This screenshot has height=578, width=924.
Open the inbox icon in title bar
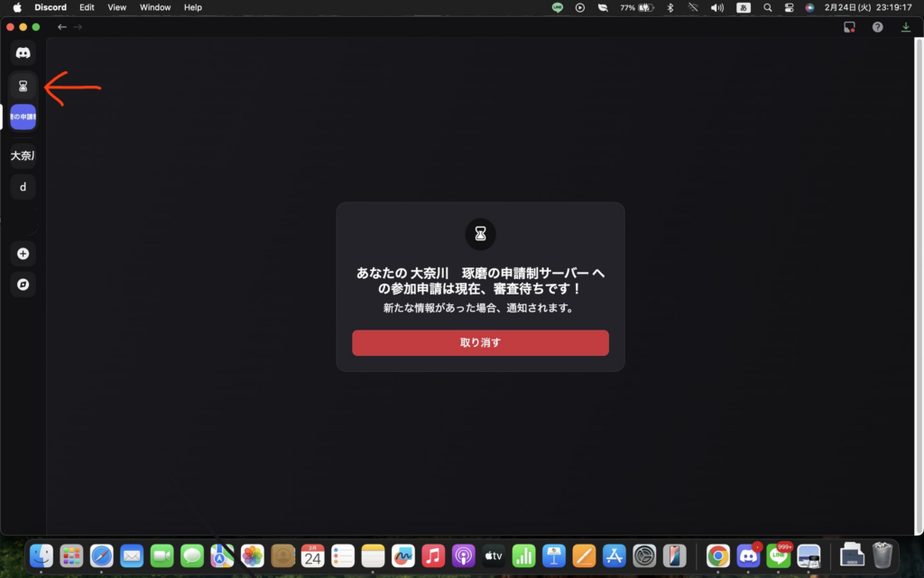[x=849, y=27]
